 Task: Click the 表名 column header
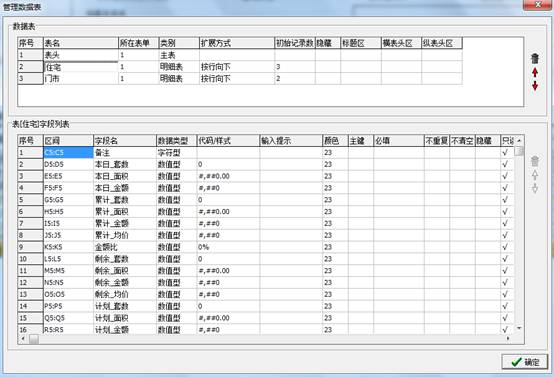pyautogui.click(x=81, y=43)
